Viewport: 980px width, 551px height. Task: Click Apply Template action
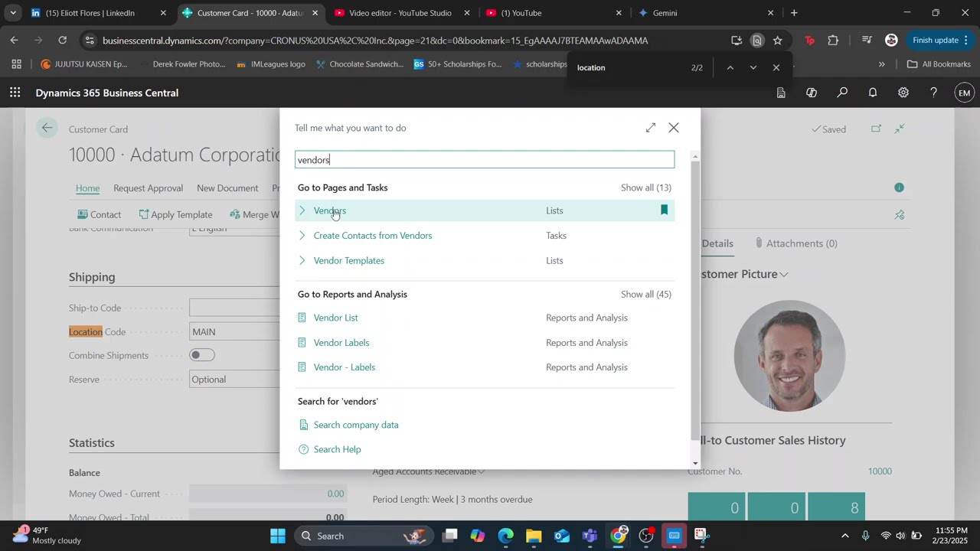tap(175, 215)
